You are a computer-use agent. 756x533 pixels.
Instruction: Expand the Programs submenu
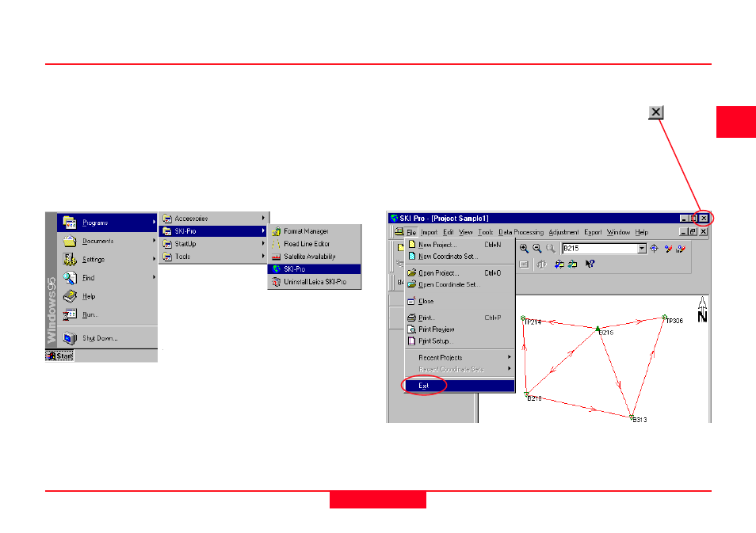[x=107, y=223]
